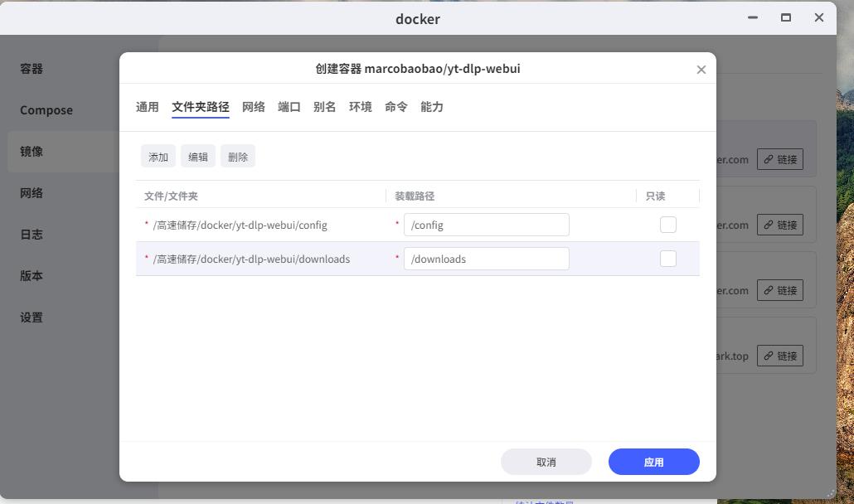Open 版本 in the sidebar
Screen dimensions: 854x504
pyautogui.click(x=32, y=275)
